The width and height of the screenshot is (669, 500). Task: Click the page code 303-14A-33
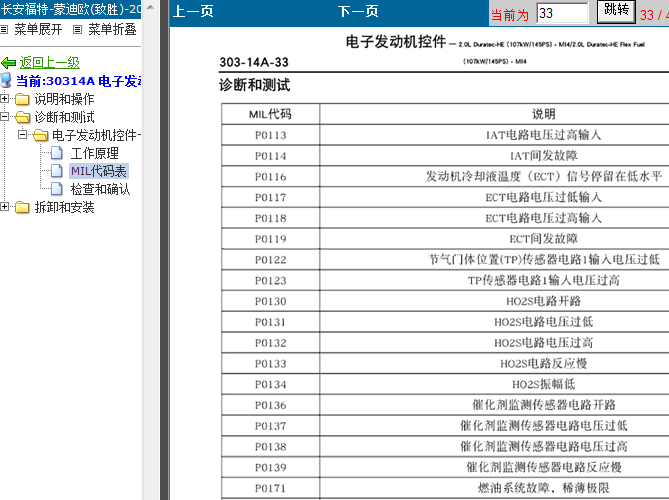click(x=254, y=62)
